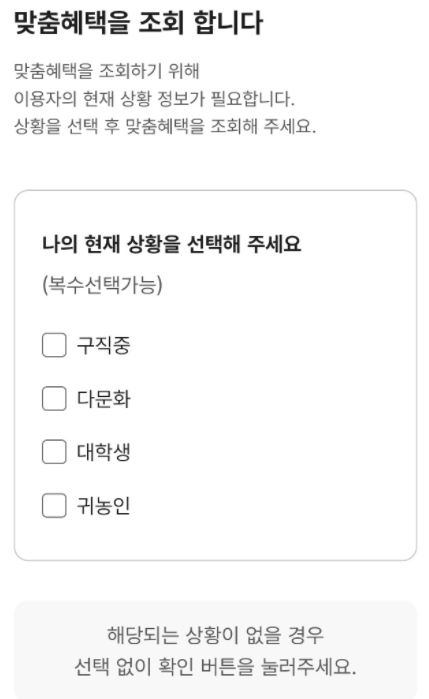The image size is (429, 699).
Task: Check the 구직중 checkbox
Action: click(x=54, y=345)
